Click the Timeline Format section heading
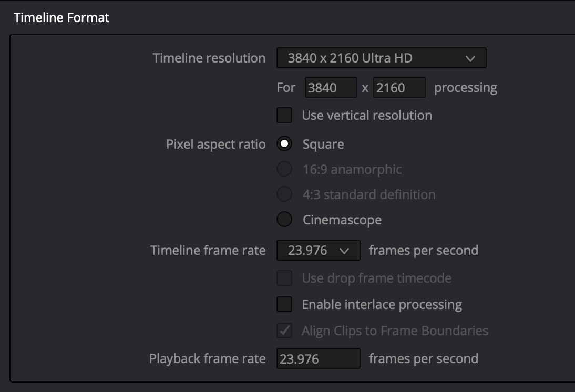The height and width of the screenshot is (392, 575). click(x=61, y=17)
